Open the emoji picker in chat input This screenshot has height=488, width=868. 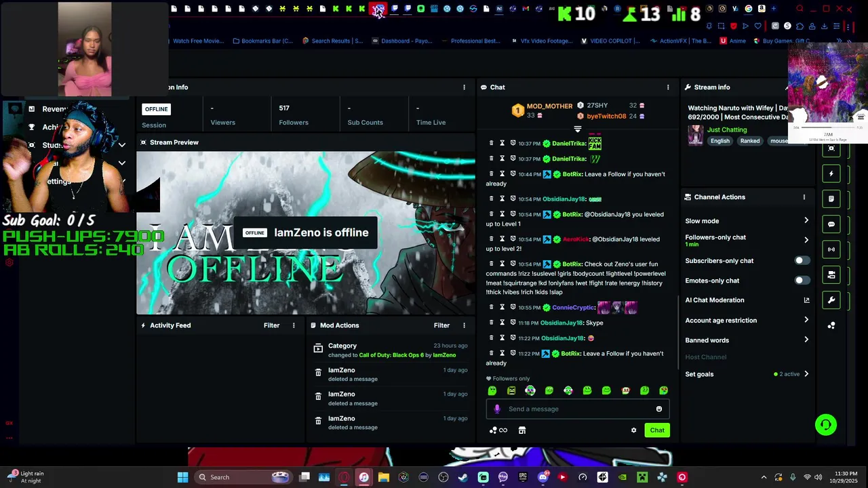(659, 409)
